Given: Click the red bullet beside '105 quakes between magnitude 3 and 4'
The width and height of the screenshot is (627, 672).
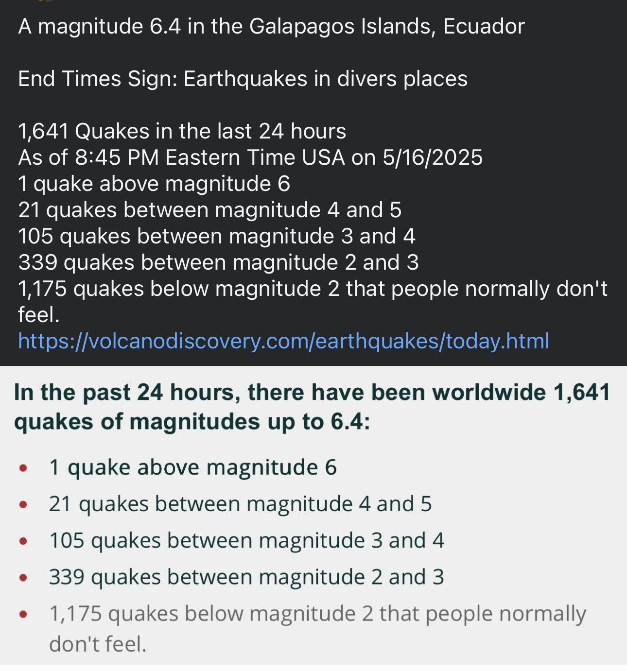Looking at the screenshot, I should 23,541.
